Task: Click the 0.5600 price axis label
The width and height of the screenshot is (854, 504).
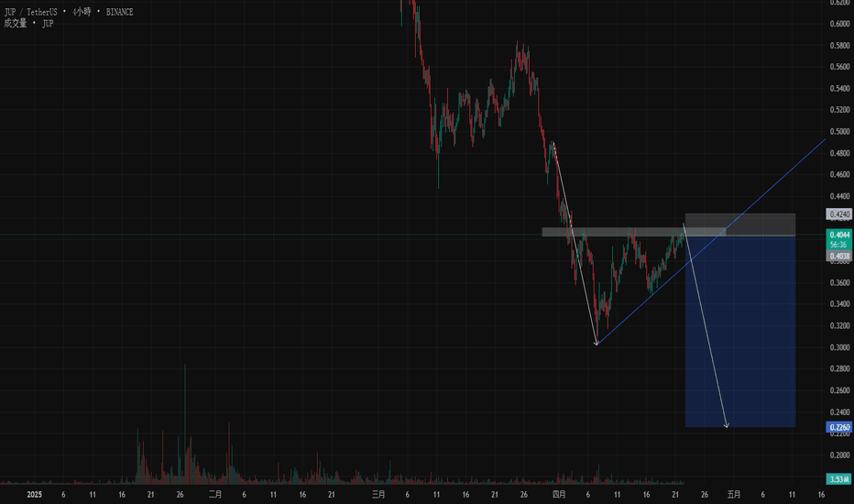Action: [839, 67]
